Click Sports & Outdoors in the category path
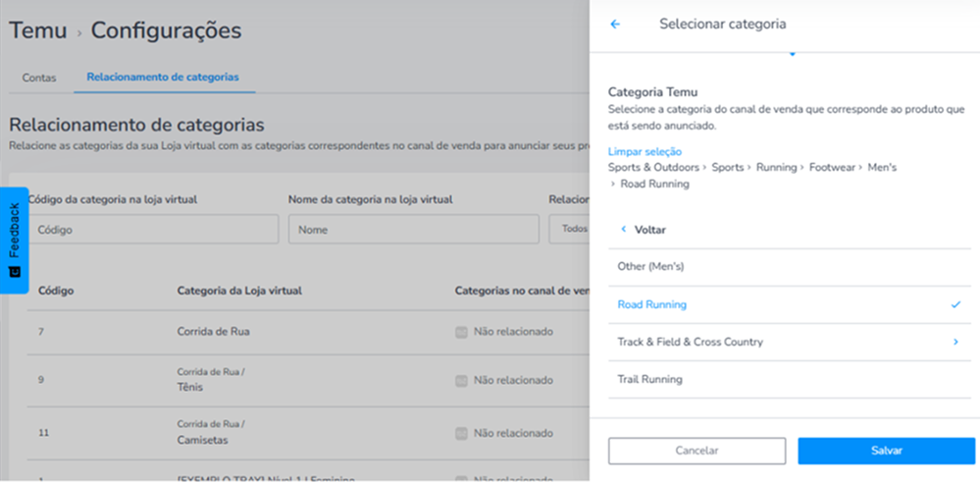 (653, 168)
